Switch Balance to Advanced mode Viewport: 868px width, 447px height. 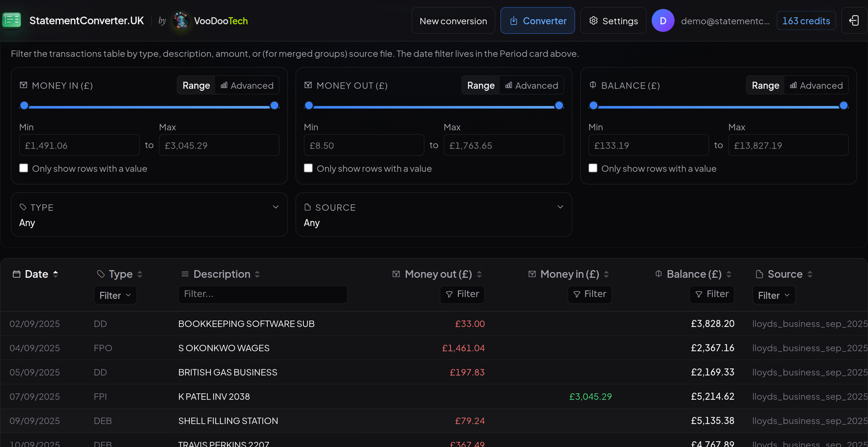pos(816,85)
